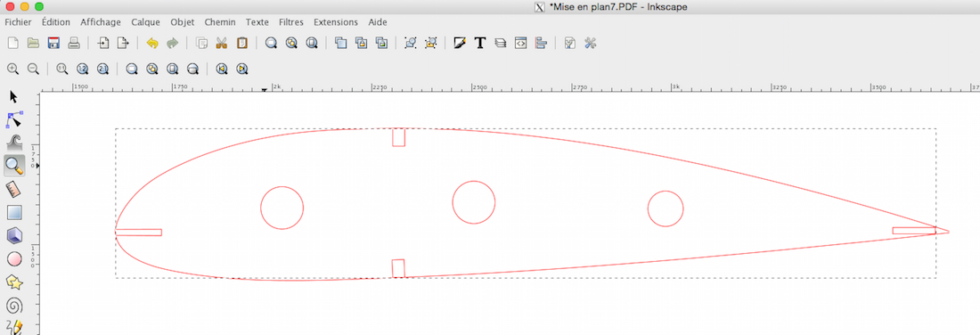This screenshot has width=980, height=335.
Task: Go to previous zoom level
Action: [x=221, y=69]
